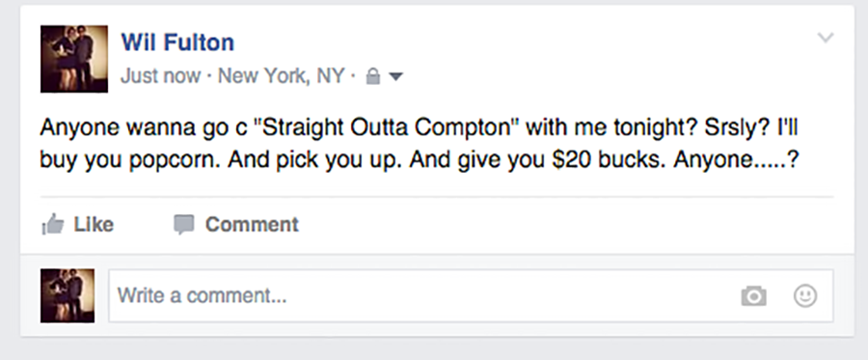868x360 pixels.
Task: Click the Comment text label
Action: [x=252, y=224]
